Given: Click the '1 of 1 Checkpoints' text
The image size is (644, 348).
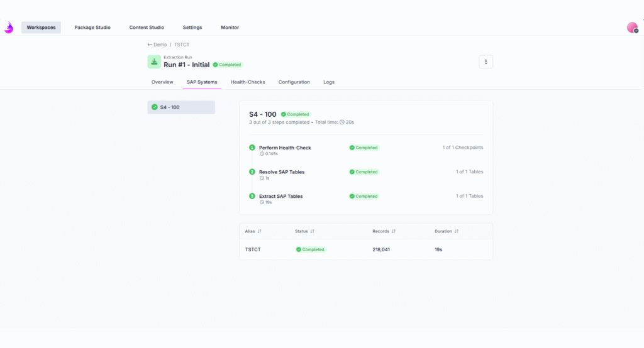Looking at the screenshot, I should coord(463,148).
